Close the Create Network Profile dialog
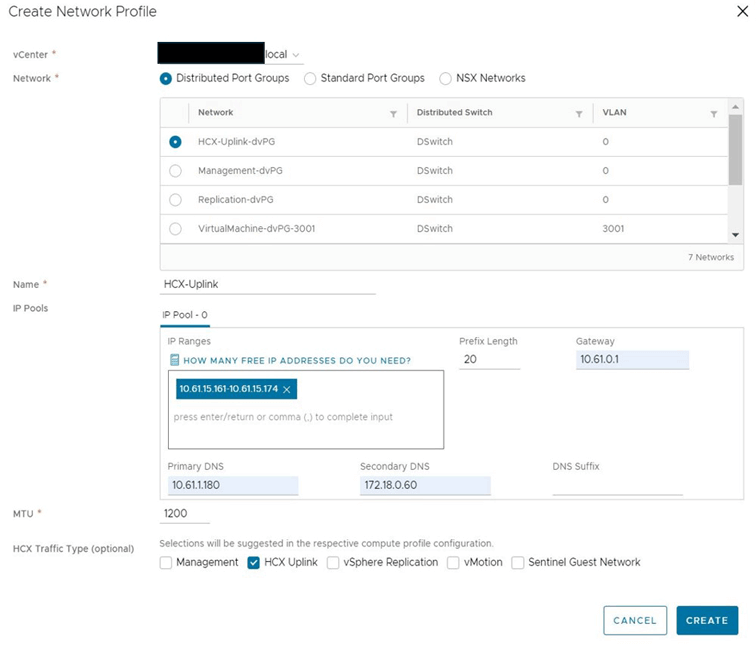 click(x=742, y=11)
